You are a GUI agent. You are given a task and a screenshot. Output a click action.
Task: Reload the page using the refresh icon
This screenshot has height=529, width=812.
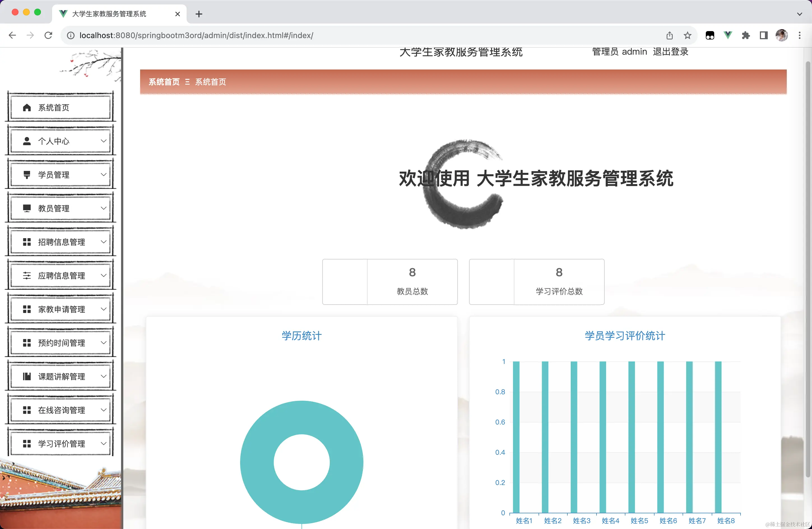click(x=48, y=35)
